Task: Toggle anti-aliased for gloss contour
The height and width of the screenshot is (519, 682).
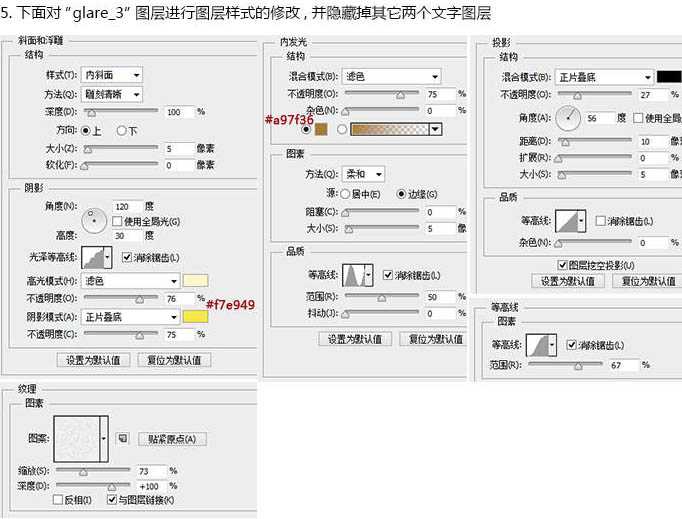Action: coord(127,258)
